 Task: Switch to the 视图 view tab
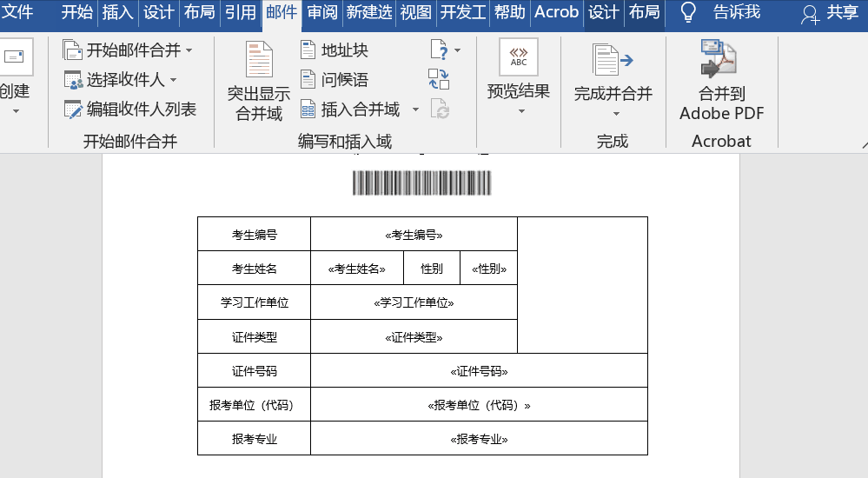(415, 11)
